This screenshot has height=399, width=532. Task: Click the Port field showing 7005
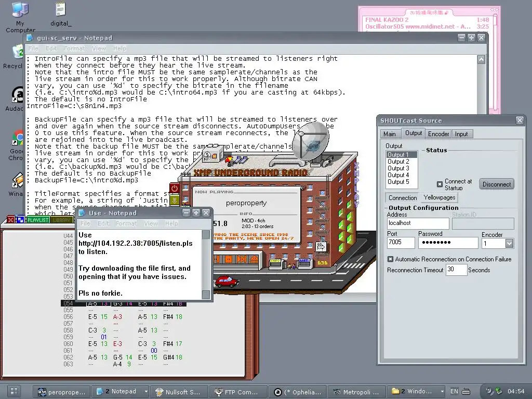[x=401, y=243]
